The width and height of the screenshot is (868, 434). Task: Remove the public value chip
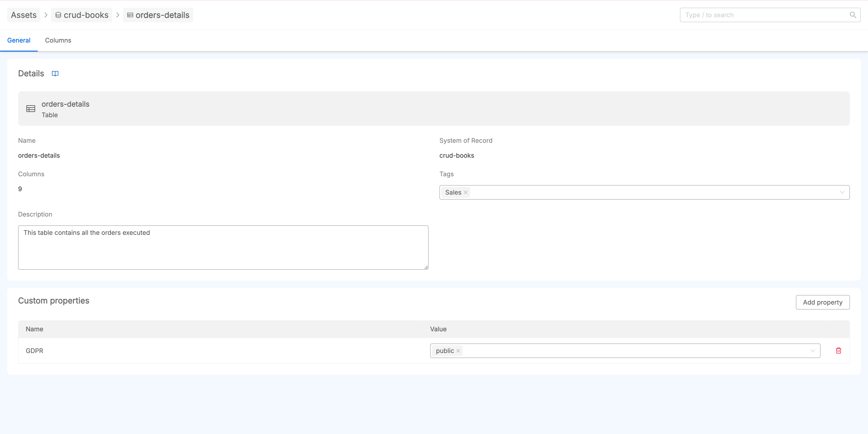tap(458, 351)
